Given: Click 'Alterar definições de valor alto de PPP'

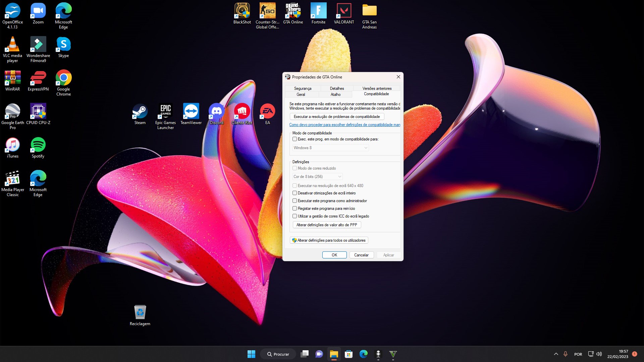Looking at the screenshot, I should click(x=327, y=225).
